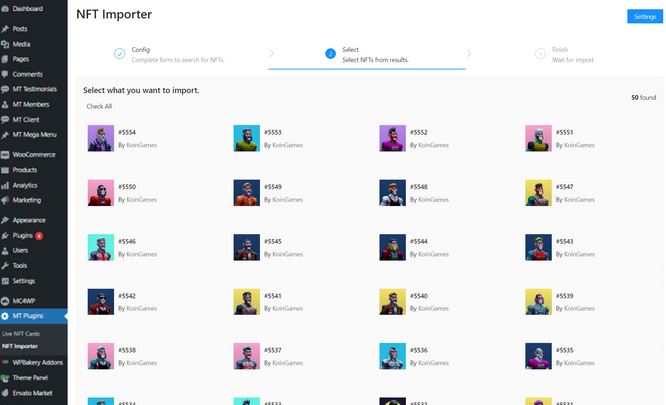Toggle the Check All option
Viewport: 666px width, 405px height.
[x=99, y=106]
